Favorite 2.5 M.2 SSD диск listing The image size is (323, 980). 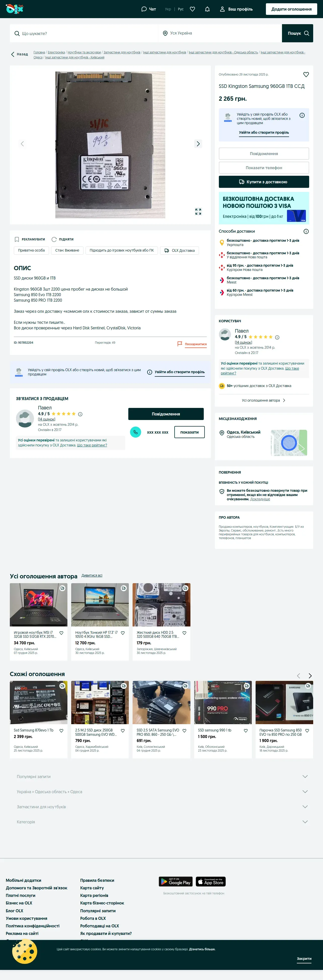(x=123, y=731)
